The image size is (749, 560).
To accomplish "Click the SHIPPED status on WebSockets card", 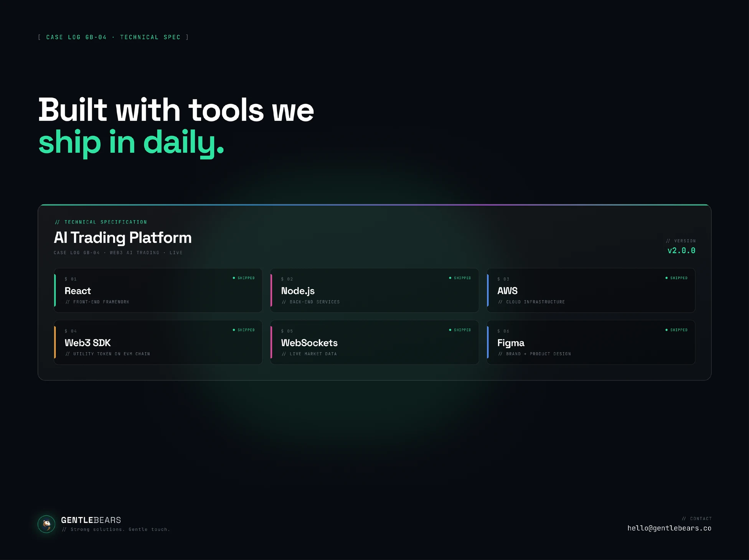I will tap(460, 330).
